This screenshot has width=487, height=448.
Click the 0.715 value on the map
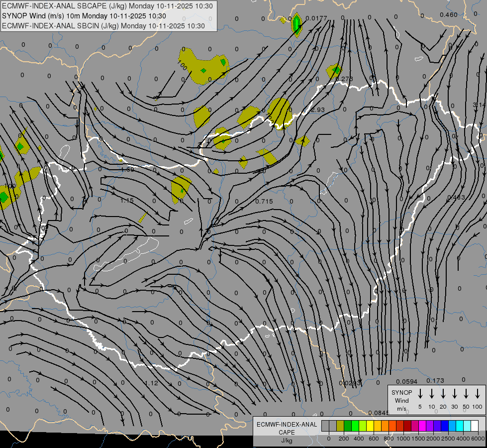264,202
